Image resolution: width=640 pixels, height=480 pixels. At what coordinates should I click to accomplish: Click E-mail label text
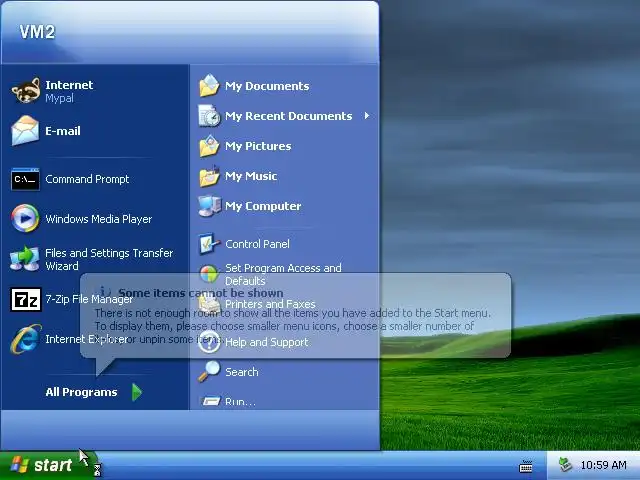coord(63,131)
